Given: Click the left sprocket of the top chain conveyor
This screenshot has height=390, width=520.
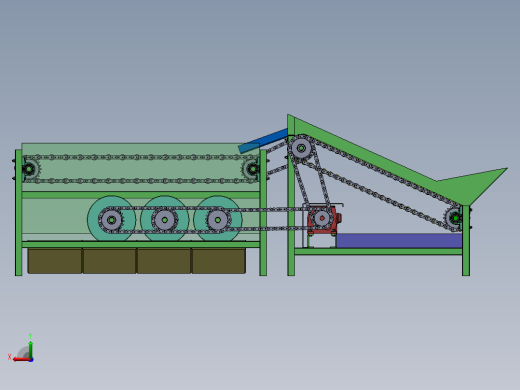Looking at the screenshot, I should (29, 169).
